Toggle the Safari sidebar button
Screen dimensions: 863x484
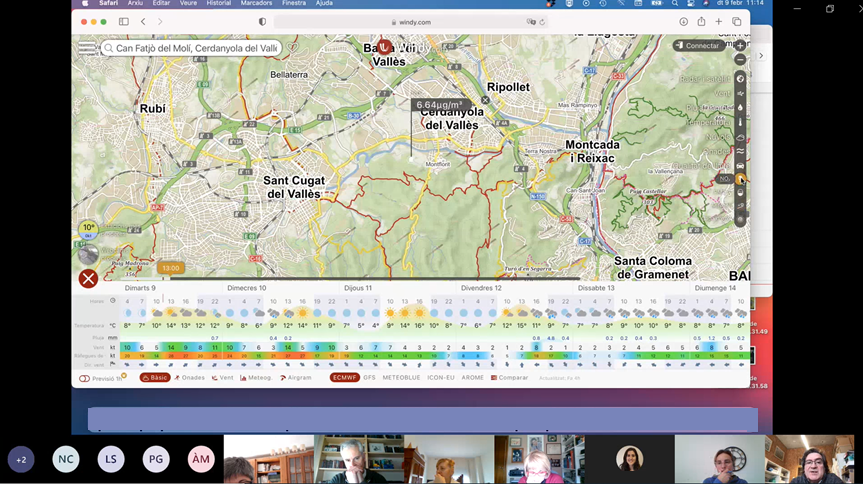(124, 21)
